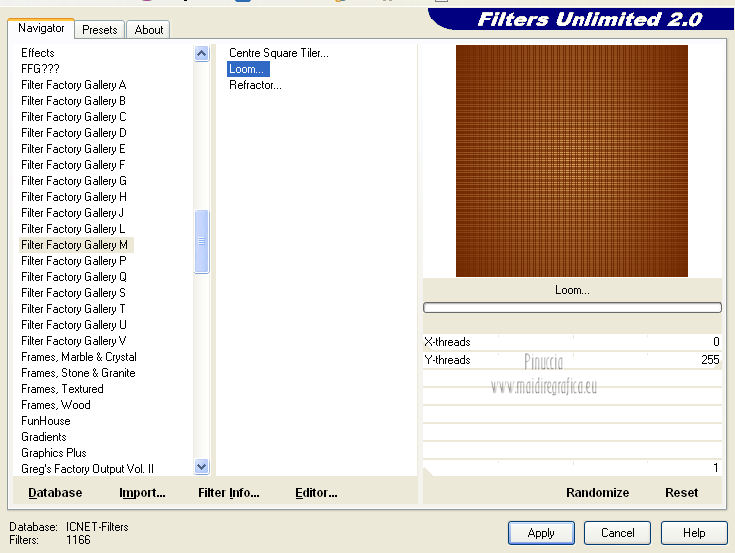Image resolution: width=735 pixels, height=553 pixels.
Task: Select Frames, Marble & Crystal category
Action: pyautogui.click(x=79, y=357)
